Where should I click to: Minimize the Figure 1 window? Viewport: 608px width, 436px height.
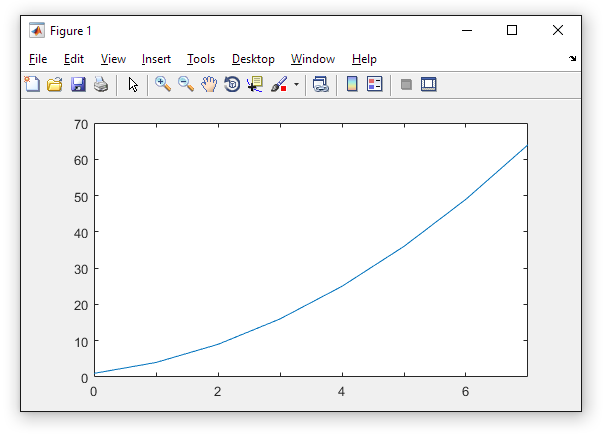[x=467, y=30]
